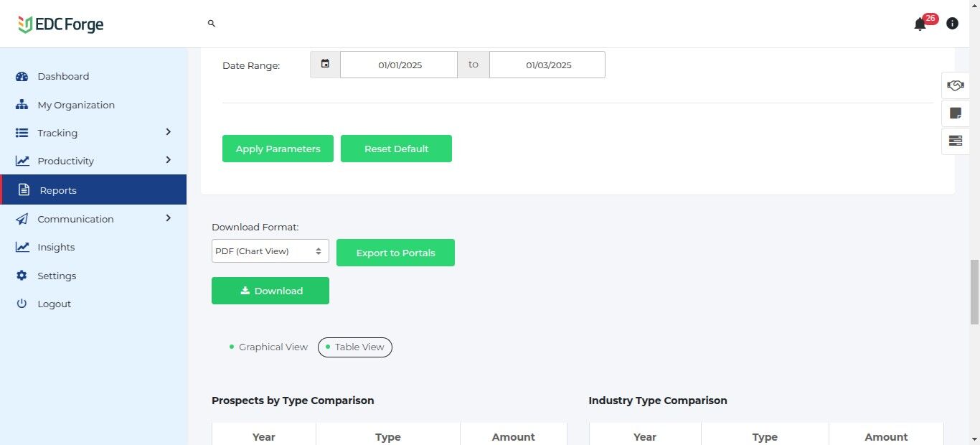The width and height of the screenshot is (980, 445).
Task: Open the sticky note side icon
Action: [955, 113]
